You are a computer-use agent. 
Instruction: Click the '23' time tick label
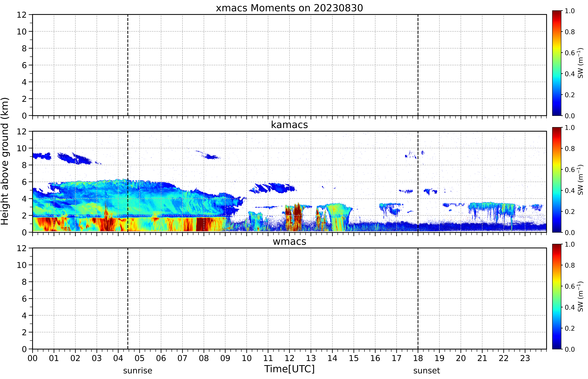[525, 358]
